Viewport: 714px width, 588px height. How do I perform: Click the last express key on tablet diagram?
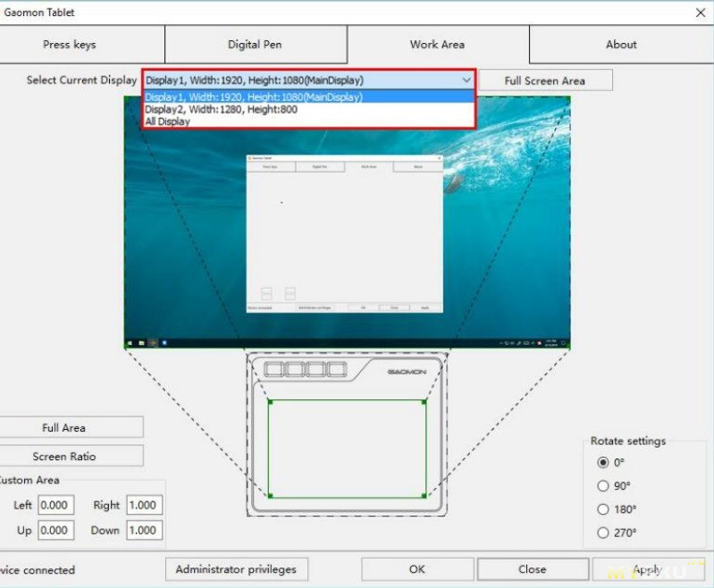[337, 369]
